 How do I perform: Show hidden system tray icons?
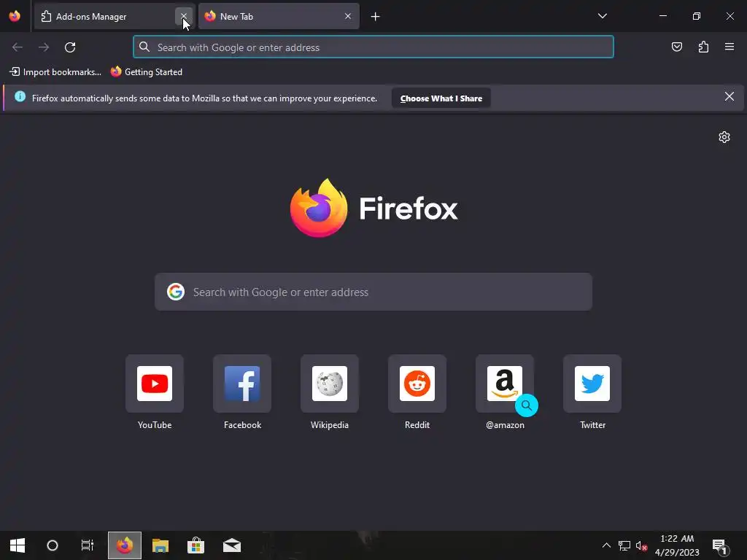point(606,545)
